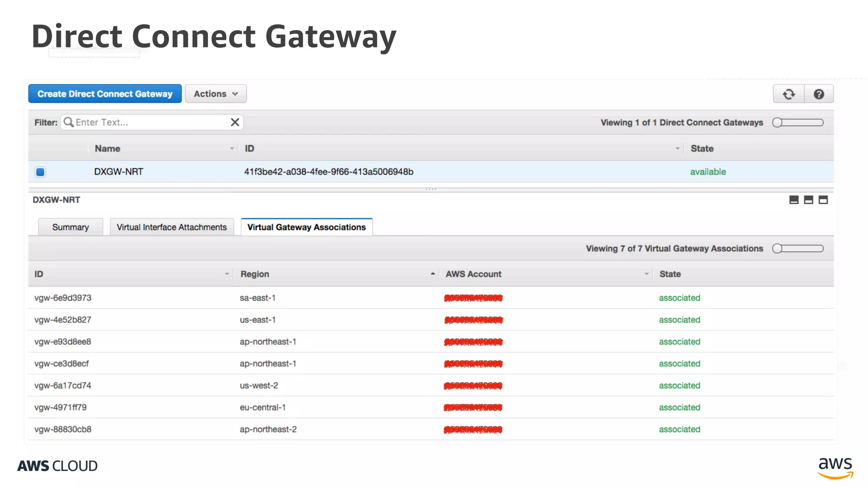
Task: Open Virtual Interface Attachments tab
Action: pyautogui.click(x=172, y=227)
